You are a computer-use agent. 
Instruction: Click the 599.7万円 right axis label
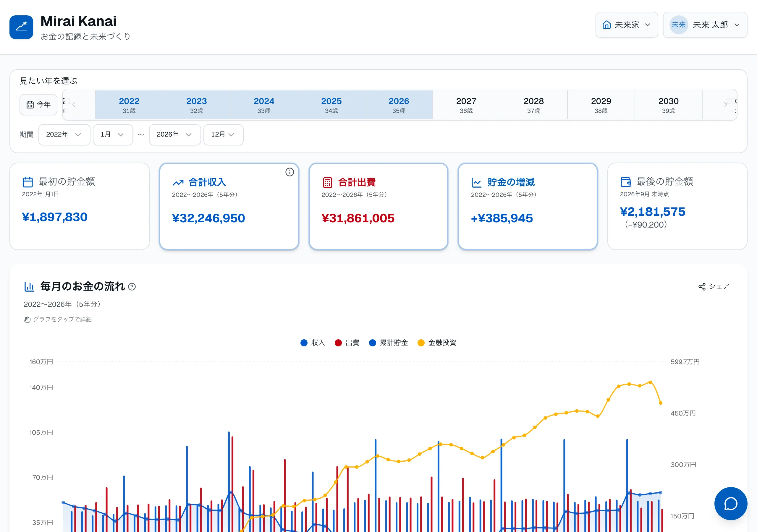coord(685,362)
